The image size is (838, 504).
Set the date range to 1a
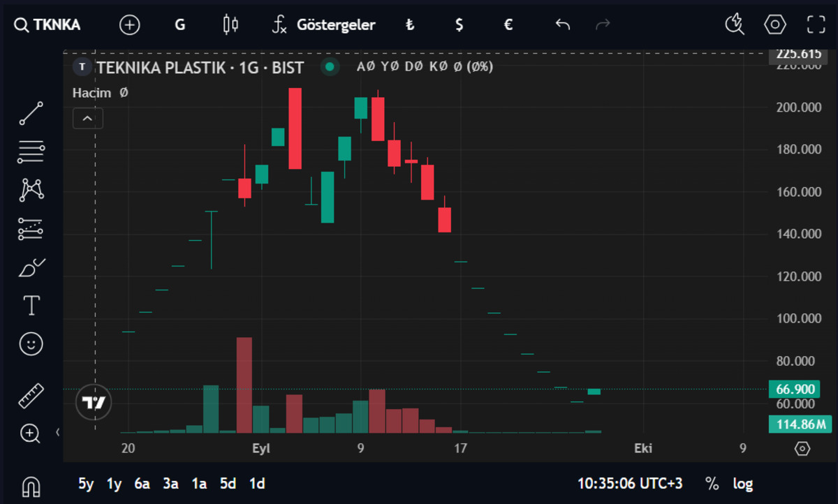200,483
